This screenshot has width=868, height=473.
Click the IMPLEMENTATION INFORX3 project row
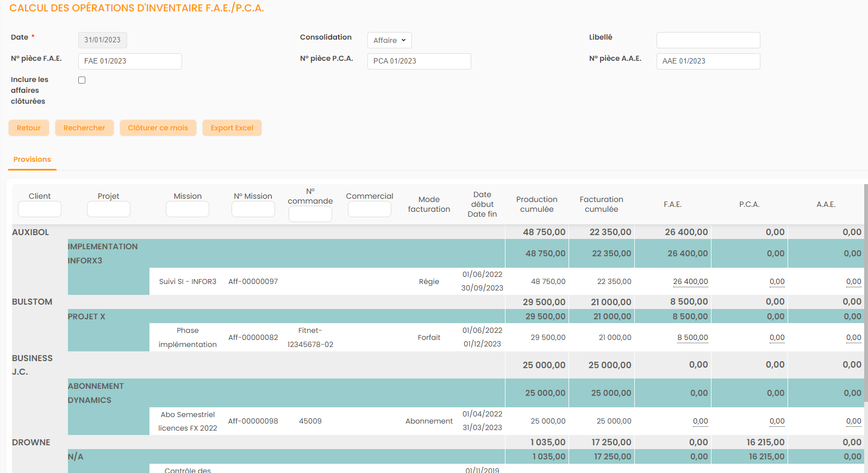pos(103,254)
